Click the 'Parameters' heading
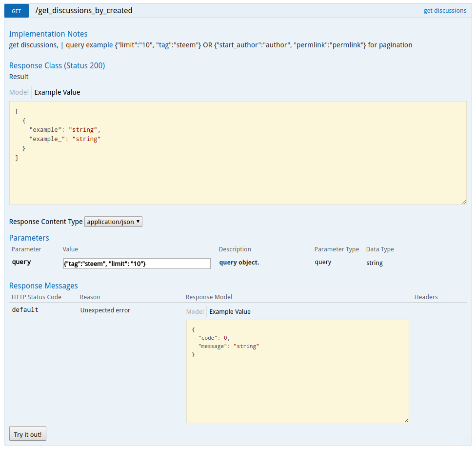Screen dimensions: 476x450 (29, 238)
